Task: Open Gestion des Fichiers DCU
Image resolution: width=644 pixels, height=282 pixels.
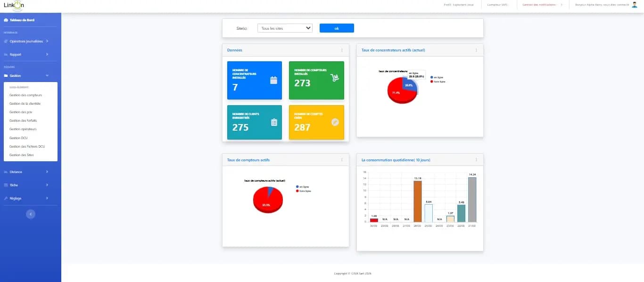Action: click(27, 146)
